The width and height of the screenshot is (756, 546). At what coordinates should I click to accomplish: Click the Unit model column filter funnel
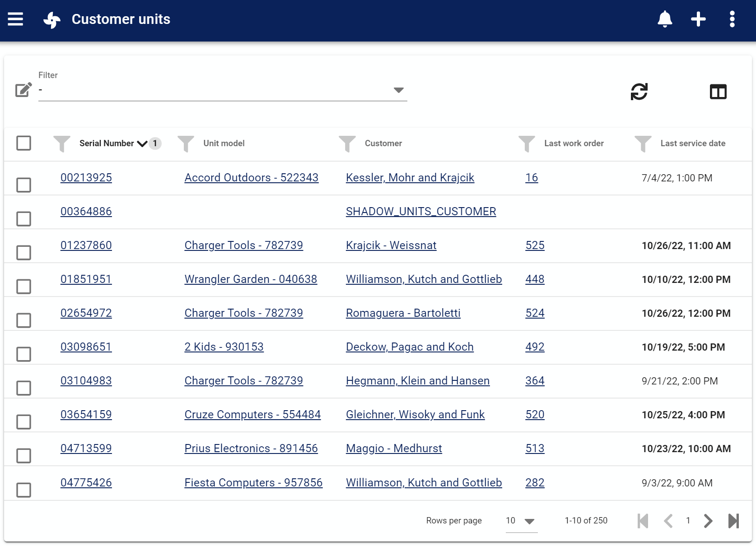point(186,143)
